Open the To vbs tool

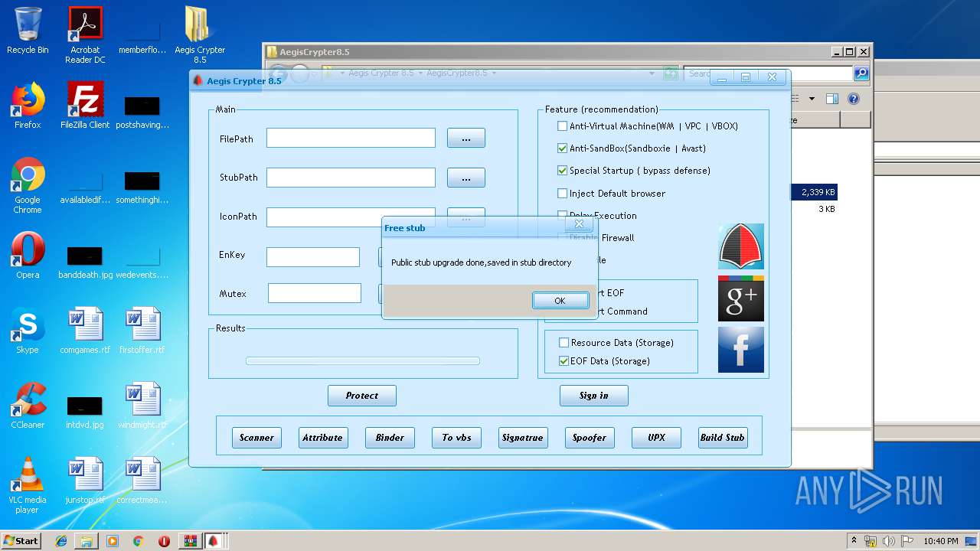(x=457, y=438)
